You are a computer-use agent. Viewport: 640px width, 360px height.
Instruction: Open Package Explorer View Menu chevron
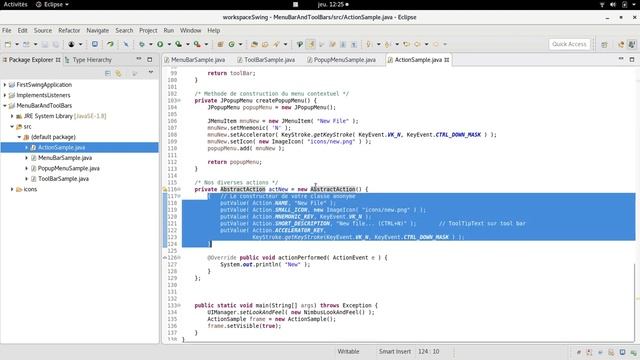tap(151, 73)
